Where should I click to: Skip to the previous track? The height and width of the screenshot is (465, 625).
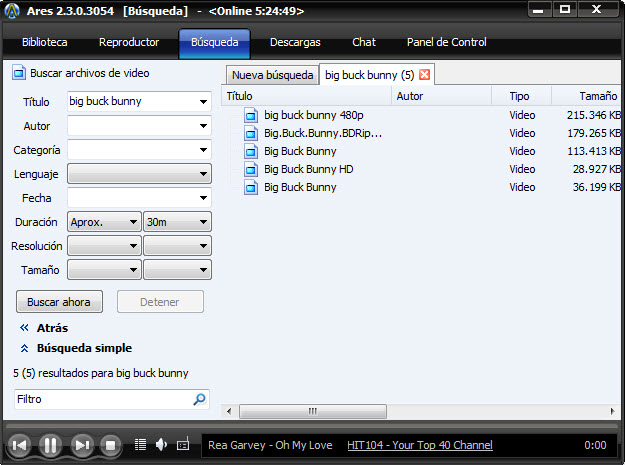coord(19,445)
